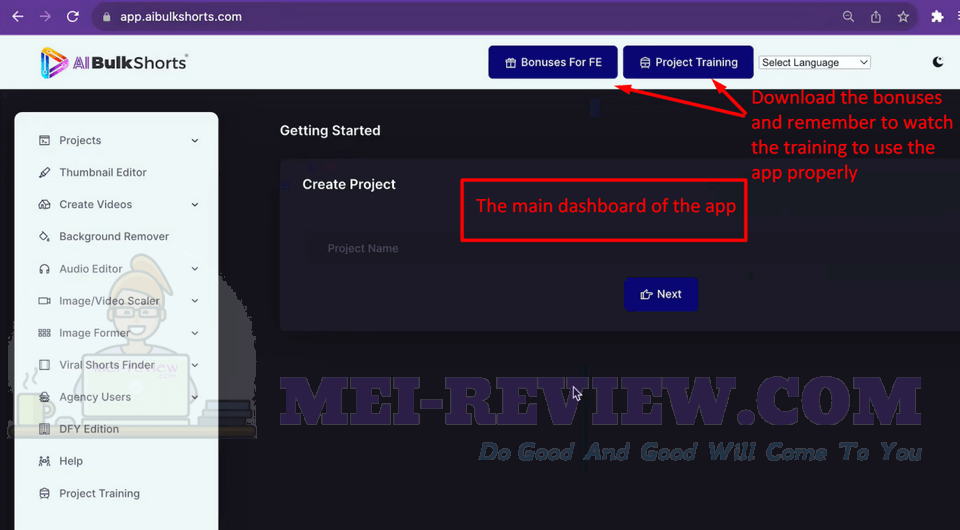The height and width of the screenshot is (530, 960).
Task: Click the Image/Video Scaler camera icon
Action: 44,300
